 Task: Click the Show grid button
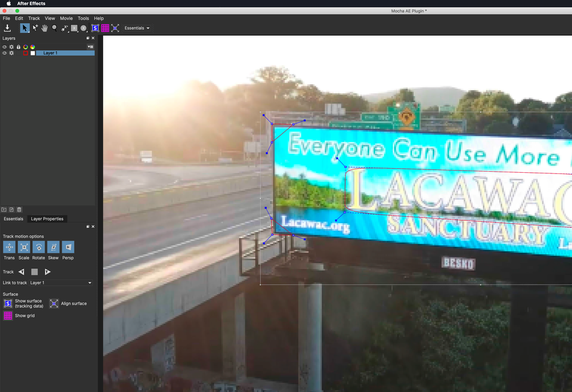[x=7, y=316]
